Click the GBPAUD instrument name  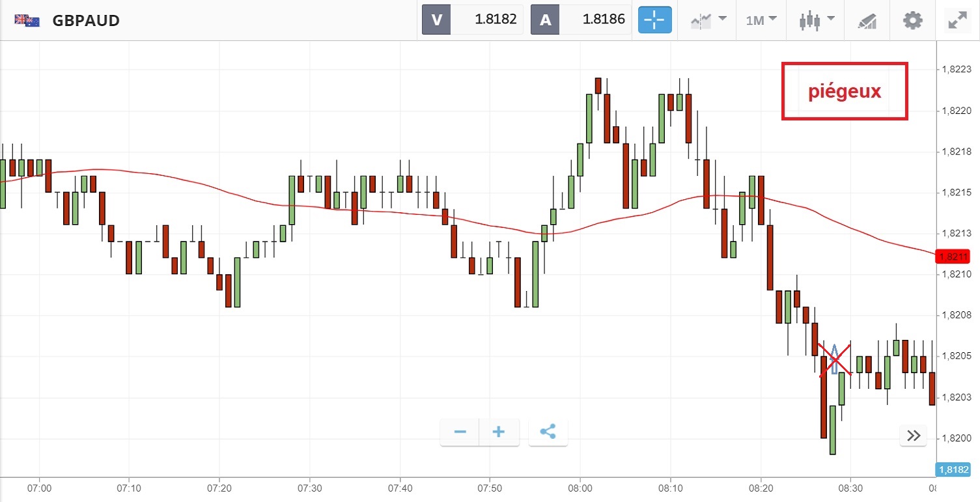click(86, 20)
